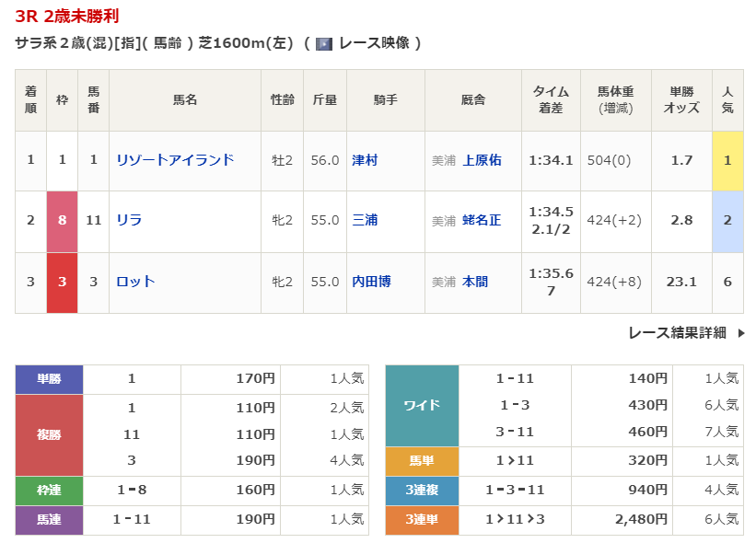Open jockey 津村 profile
This screenshot has width=756, height=543.
[x=365, y=160]
